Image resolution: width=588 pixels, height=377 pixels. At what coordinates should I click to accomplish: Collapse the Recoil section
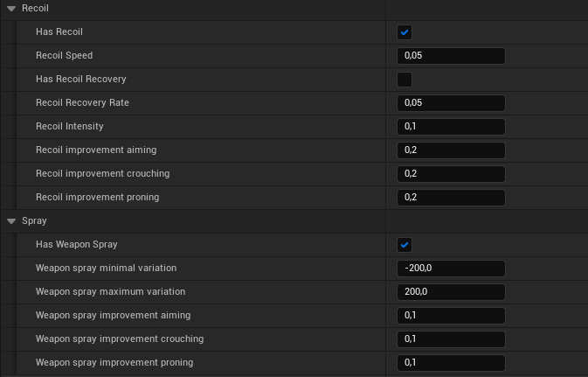pos(11,8)
